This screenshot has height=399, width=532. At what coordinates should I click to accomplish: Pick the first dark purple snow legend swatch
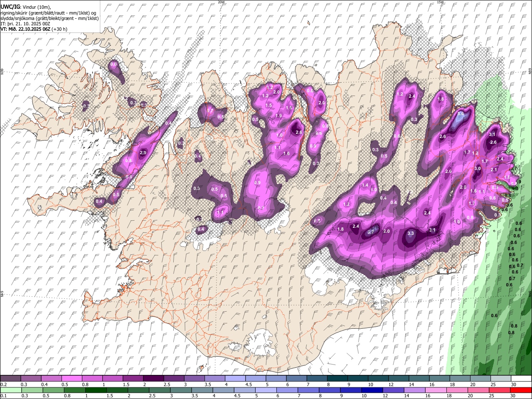click(x=10, y=378)
